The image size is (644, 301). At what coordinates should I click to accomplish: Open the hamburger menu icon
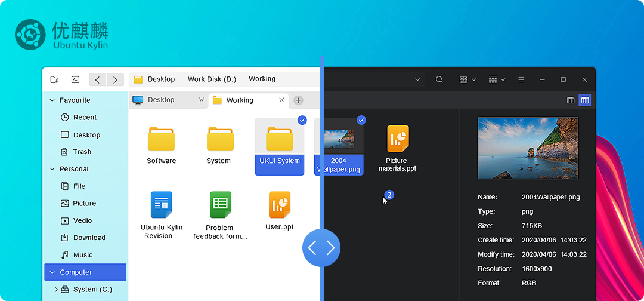521,79
